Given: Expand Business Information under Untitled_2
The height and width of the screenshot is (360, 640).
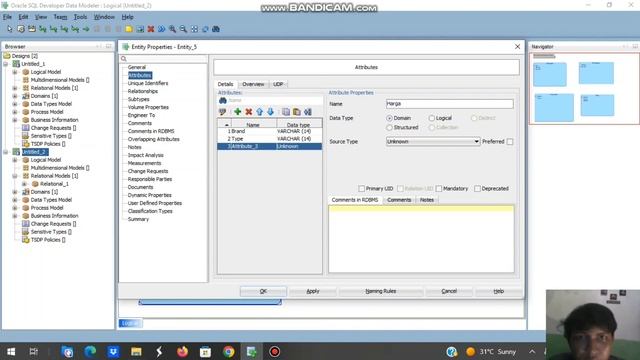Looking at the screenshot, I should coord(15,216).
